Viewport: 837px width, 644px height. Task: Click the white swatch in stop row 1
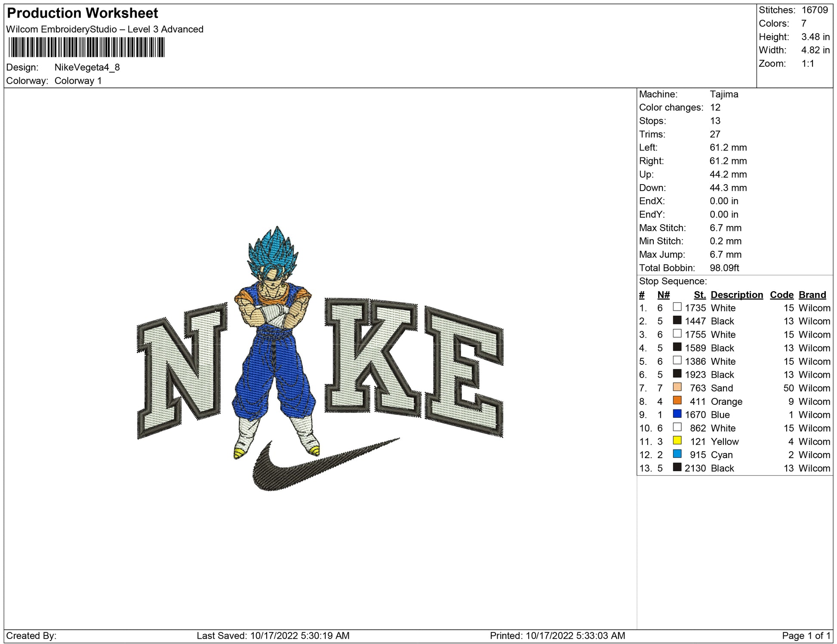(x=677, y=307)
